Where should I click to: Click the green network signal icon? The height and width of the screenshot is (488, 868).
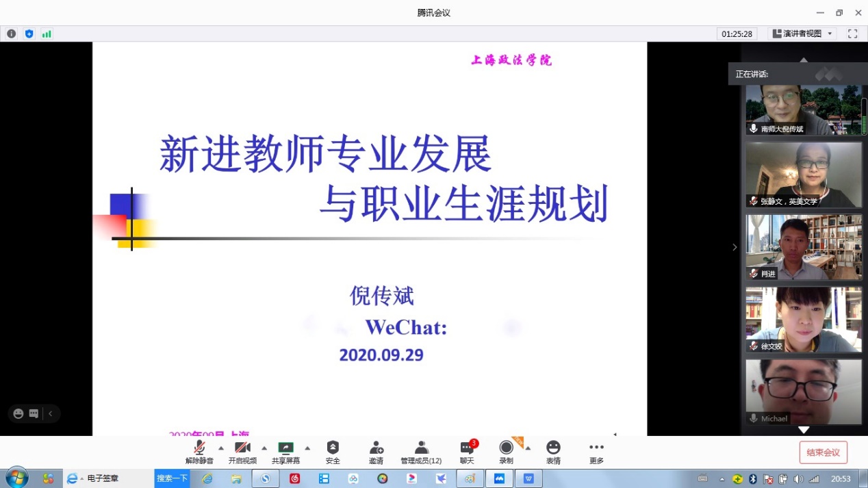[47, 34]
